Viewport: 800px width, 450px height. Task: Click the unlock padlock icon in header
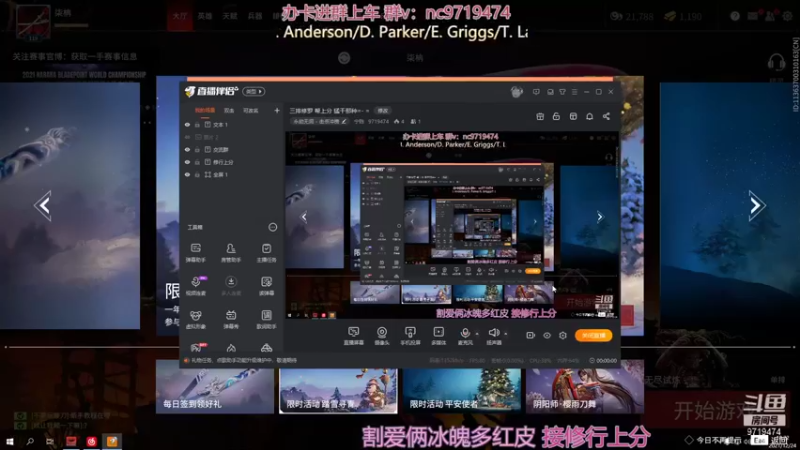[556, 116]
